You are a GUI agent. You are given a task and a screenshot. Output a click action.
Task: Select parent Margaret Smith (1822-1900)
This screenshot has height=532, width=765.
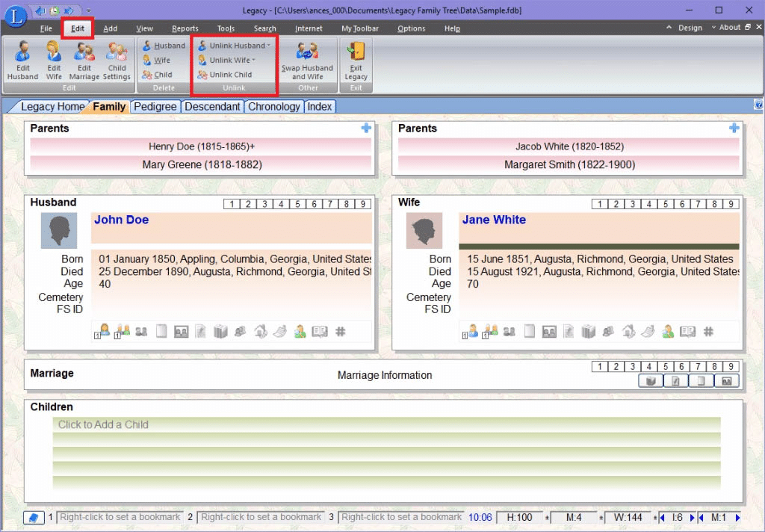[569, 164]
